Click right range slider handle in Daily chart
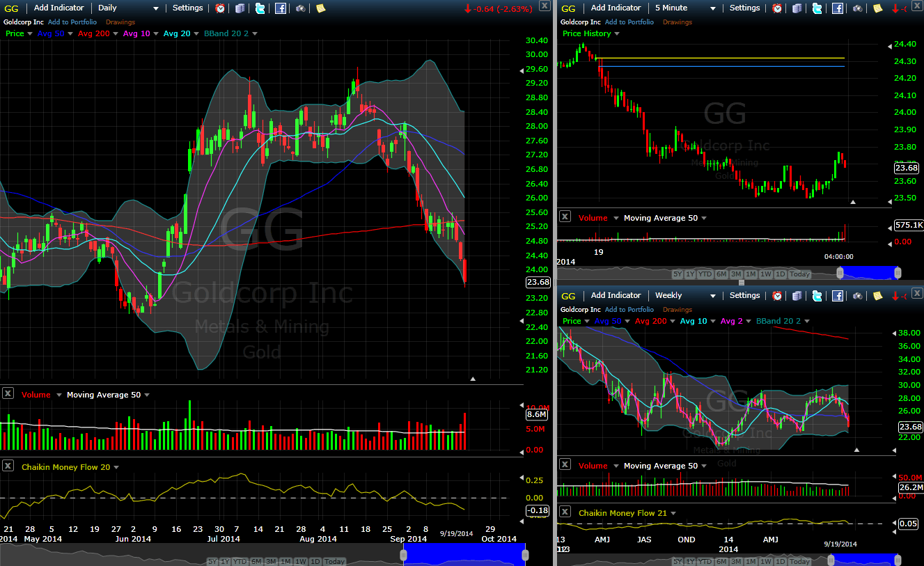 click(525, 555)
